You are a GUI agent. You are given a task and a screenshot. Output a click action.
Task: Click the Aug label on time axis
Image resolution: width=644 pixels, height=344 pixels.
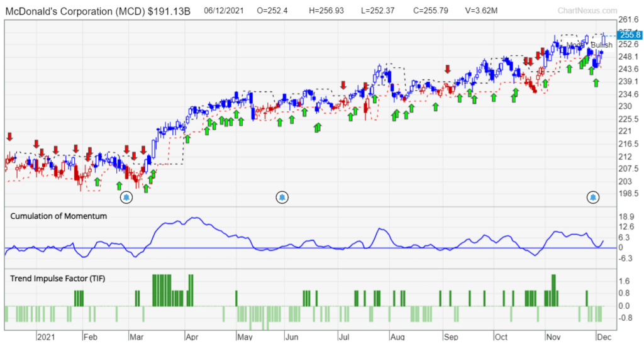[398, 337]
